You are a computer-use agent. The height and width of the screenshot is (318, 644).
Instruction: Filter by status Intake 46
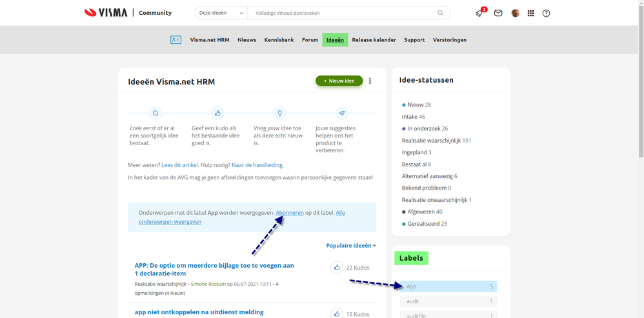point(413,117)
